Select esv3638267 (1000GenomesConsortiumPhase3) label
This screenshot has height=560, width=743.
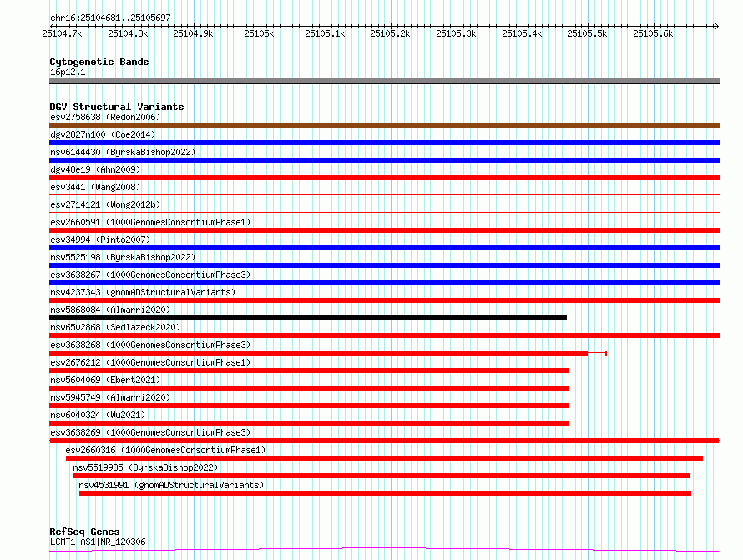[x=150, y=275]
